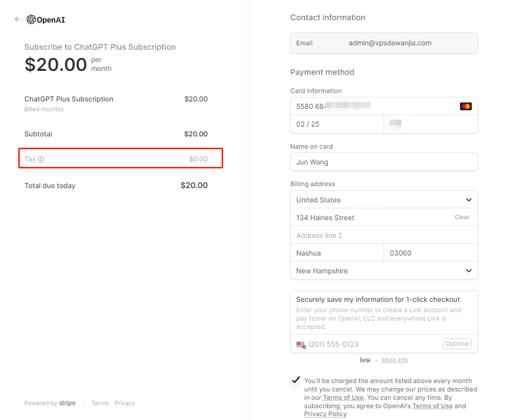Click the OpenAI logo
The image size is (524, 420).
point(46,20)
